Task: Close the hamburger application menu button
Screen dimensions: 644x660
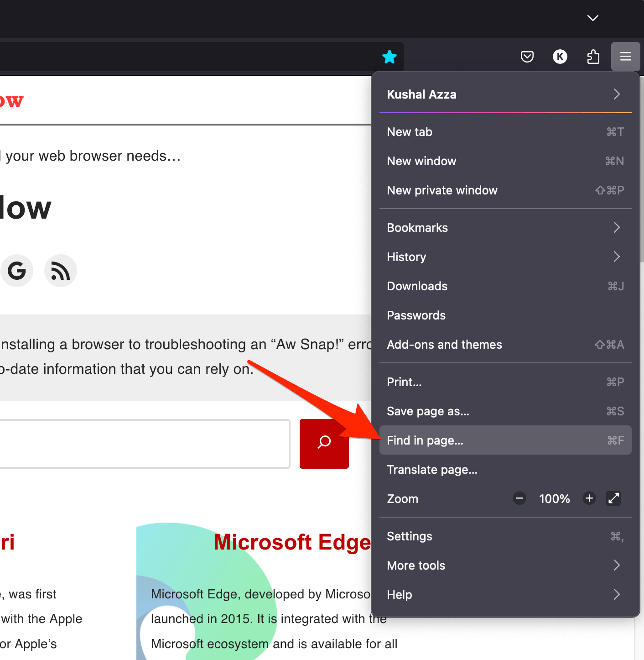Action: 626,57
